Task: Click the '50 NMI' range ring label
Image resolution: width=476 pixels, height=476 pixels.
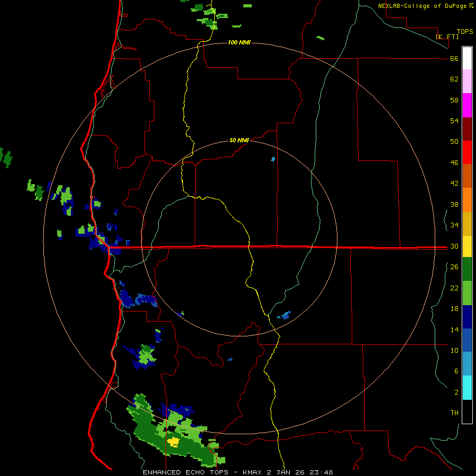Action: [x=239, y=140]
